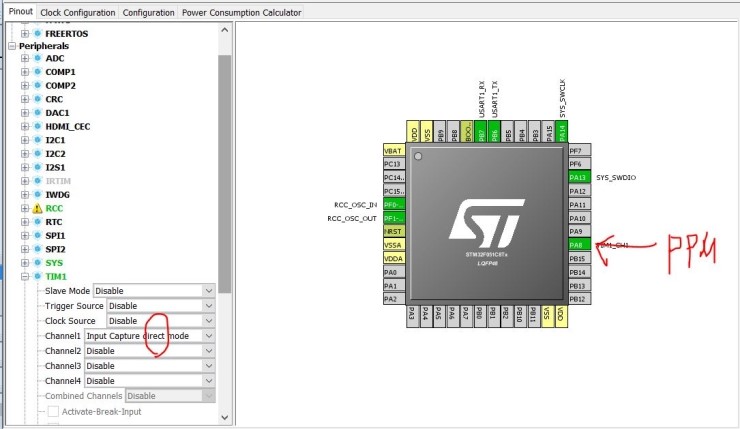The image size is (740, 429).
Task: Click pin PA14 on the chip top
Action: pos(562,131)
